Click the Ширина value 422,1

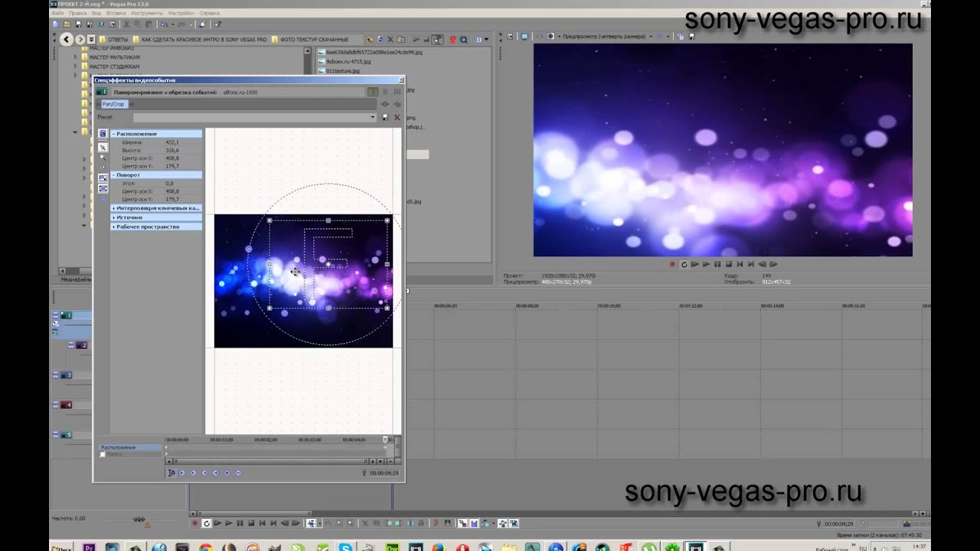point(172,142)
